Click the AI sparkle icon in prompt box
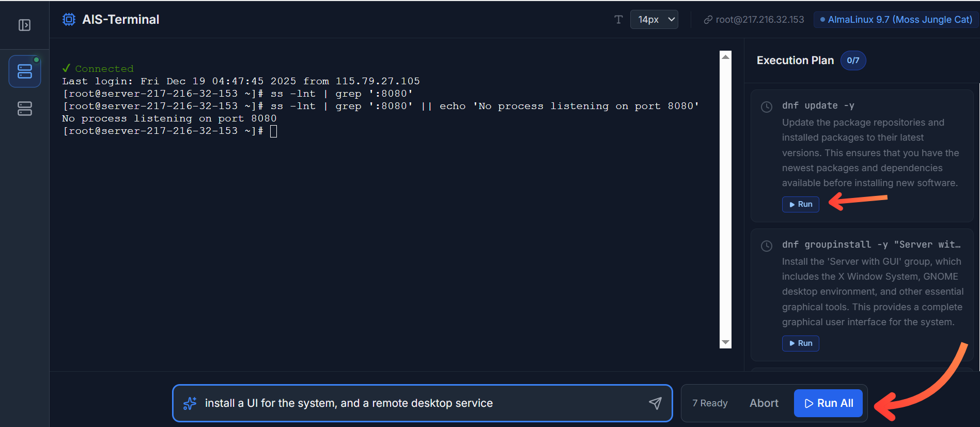The height and width of the screenshot is (427, 980). pyautogui.click(x=190, y=403)
